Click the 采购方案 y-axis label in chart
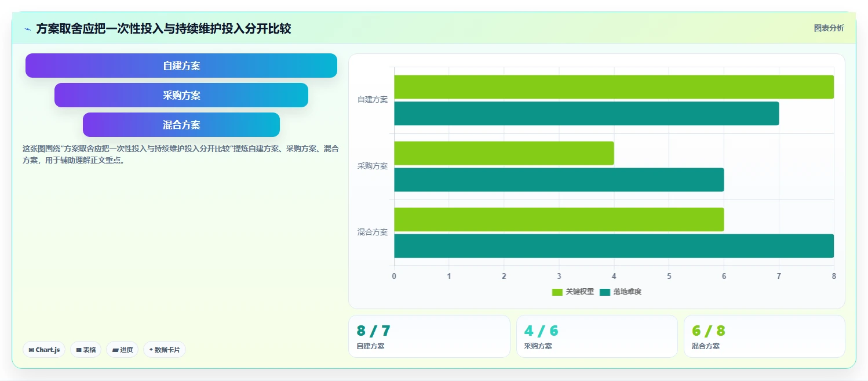Image resolution: width=868 pixels, height=381 pixels. coord(373,166)
